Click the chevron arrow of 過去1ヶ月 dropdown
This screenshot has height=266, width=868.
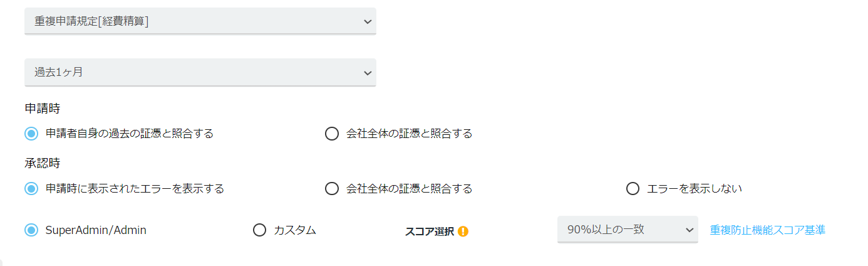(x=367, y=72)
